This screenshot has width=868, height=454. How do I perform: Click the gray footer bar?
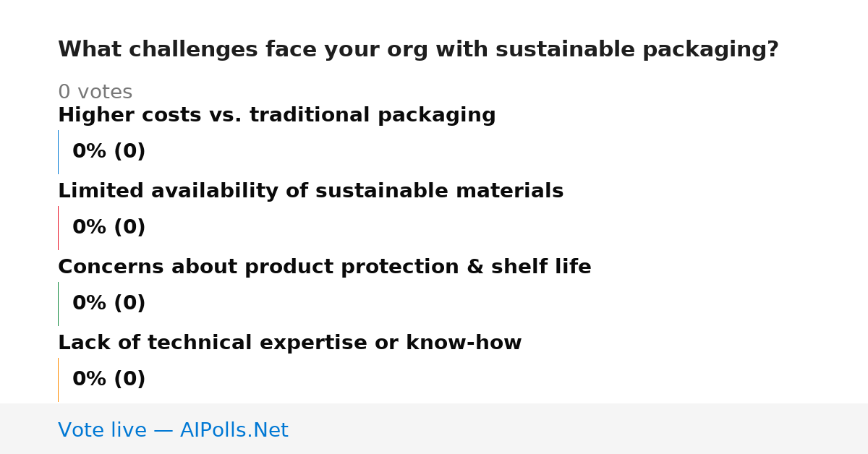[434, 429]
